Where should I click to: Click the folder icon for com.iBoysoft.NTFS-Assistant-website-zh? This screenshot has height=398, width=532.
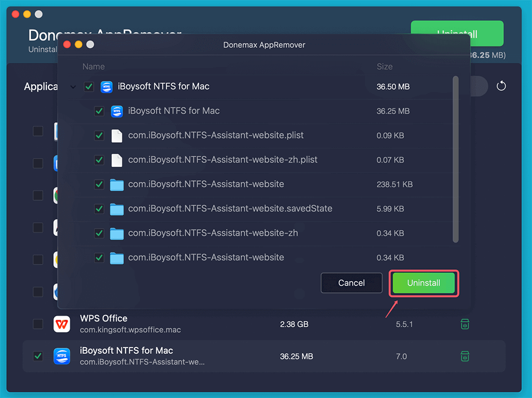[117, 233]
